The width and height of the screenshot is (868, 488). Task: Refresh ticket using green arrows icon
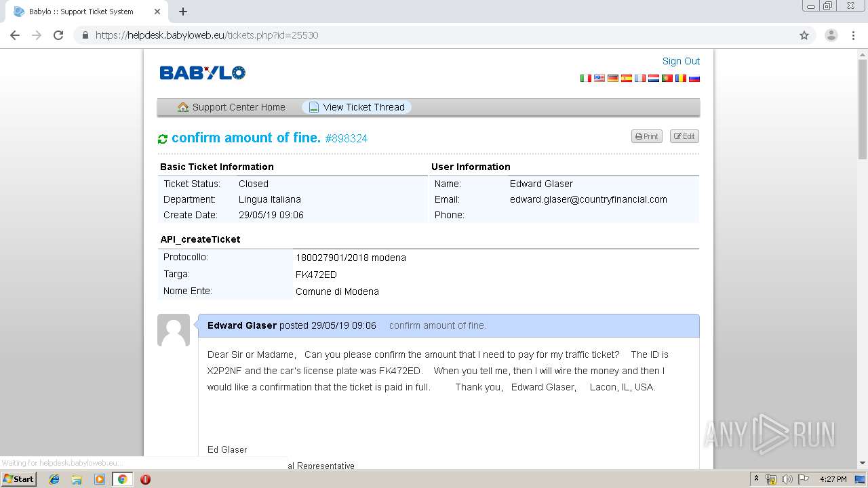click(x=163, y=139)
